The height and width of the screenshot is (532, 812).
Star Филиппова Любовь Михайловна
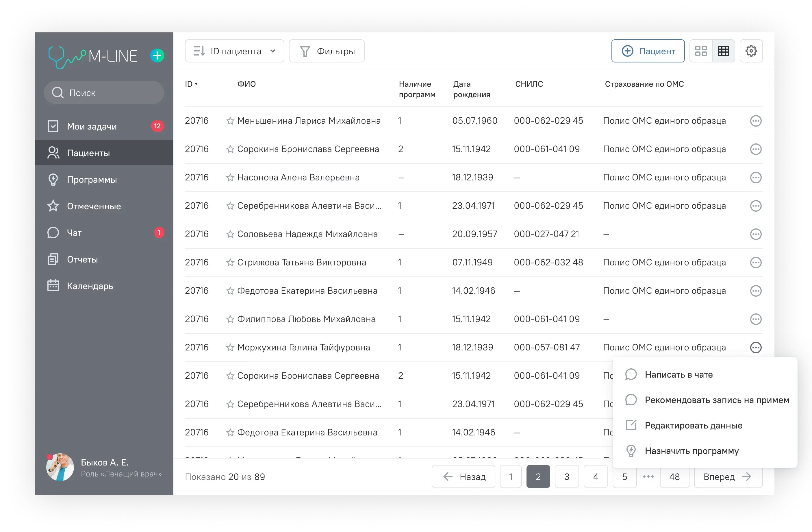click(230, 319)
